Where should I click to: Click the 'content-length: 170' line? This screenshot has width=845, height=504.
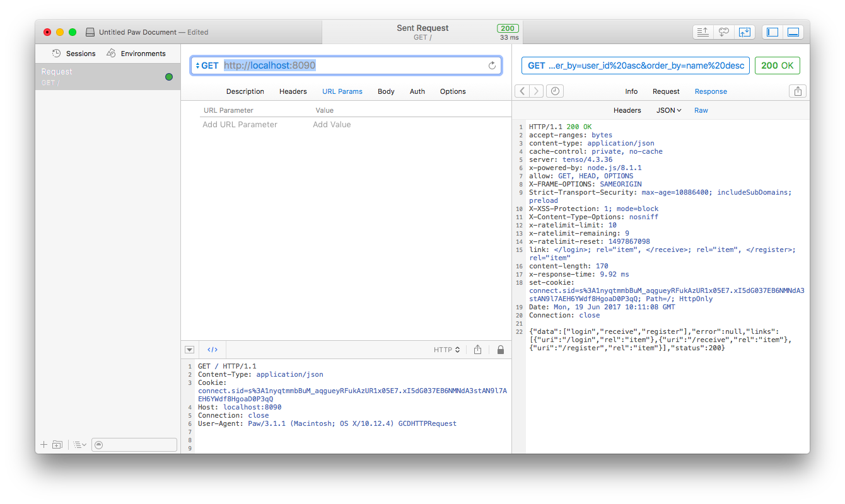pyautogui.click(x=569, y=266)
